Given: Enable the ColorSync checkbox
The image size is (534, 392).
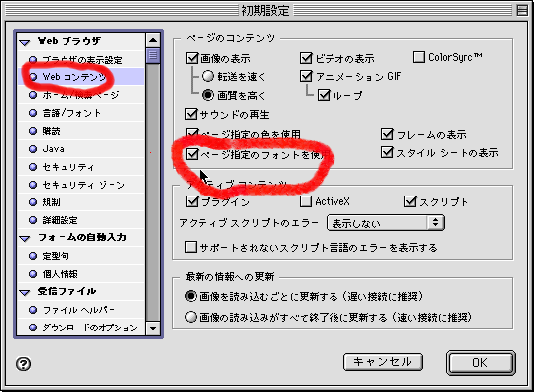Looking at the screenshot, I should (419, 57).
